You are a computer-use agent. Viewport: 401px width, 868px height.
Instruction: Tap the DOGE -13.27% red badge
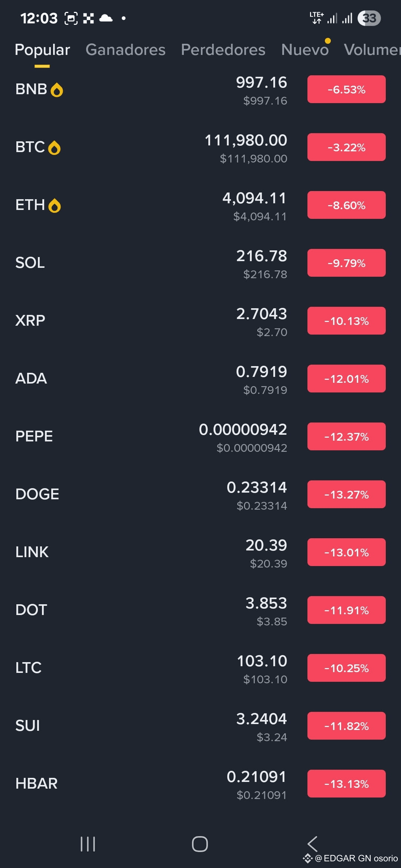[x=346, y=494]
